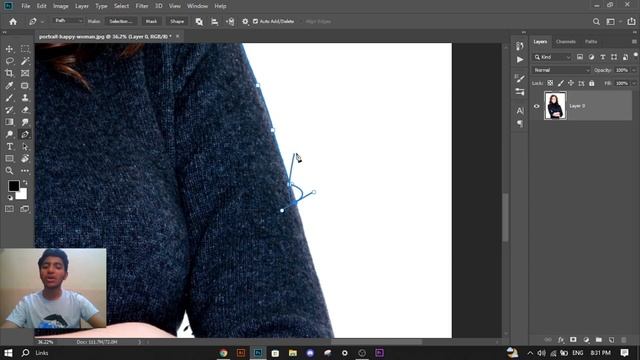Screen dimensions: 640x360
Task: Select the Zoom tool
Action: point(9,171)
